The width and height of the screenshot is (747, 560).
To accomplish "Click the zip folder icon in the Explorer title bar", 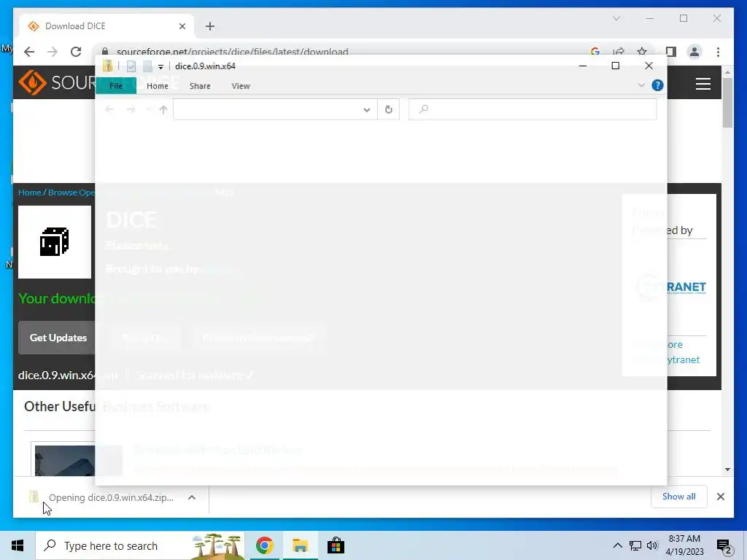I will tap(108, 66).
